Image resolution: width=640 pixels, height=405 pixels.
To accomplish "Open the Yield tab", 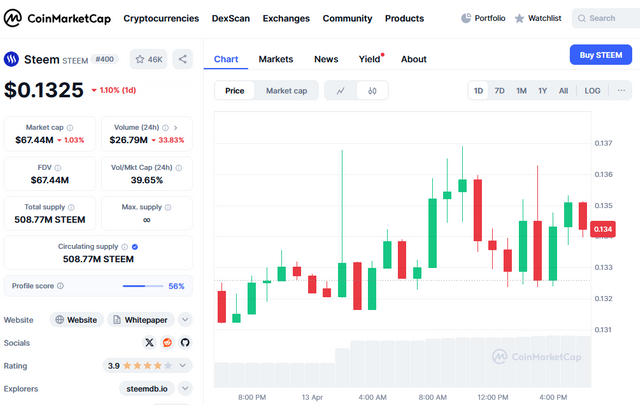I will coord(369,59).
